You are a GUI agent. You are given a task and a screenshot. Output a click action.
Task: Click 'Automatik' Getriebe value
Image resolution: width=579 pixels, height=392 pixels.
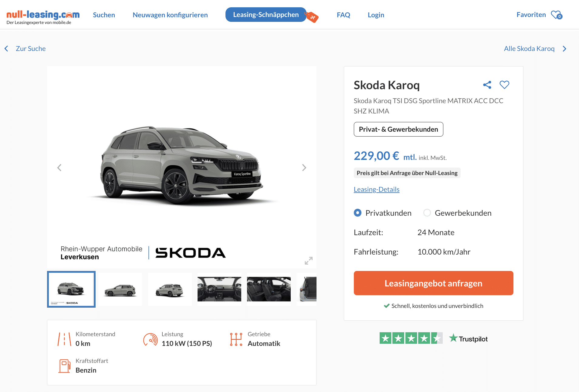tap(264, 343)
